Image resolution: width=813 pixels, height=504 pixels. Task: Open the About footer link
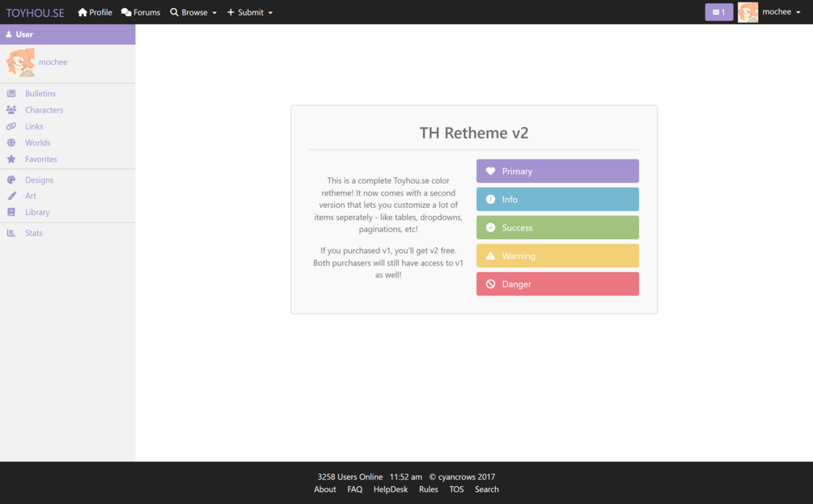tap(325, 489)
